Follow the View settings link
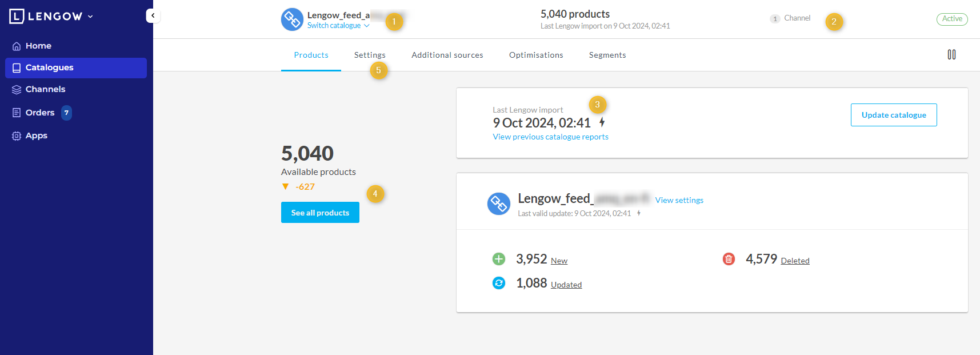Viewport: 980px width, 355px height. pos(679,201)
